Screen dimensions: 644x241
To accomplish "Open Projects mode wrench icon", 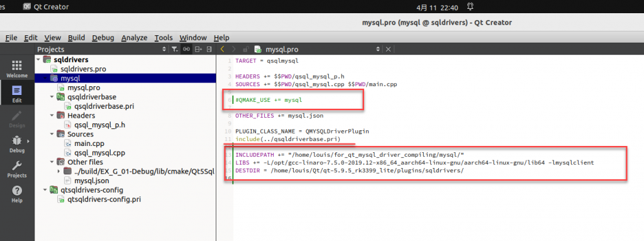I will point(17,169).
